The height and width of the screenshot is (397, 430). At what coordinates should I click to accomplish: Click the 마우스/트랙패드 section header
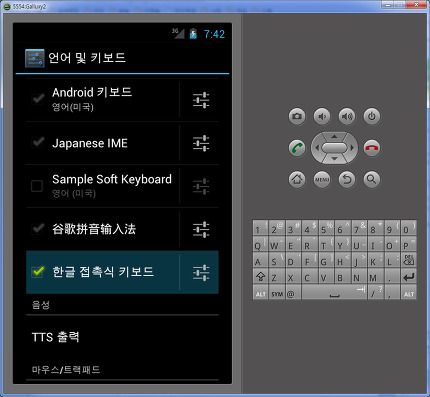pyautogui.click(x=66, y=370)
